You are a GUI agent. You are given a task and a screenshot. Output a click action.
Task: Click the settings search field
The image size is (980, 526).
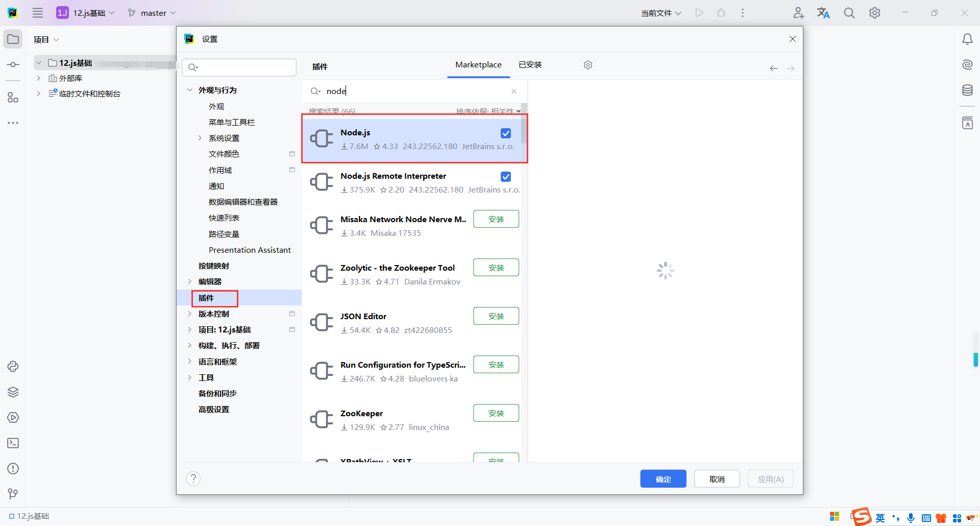click(239, 67)
